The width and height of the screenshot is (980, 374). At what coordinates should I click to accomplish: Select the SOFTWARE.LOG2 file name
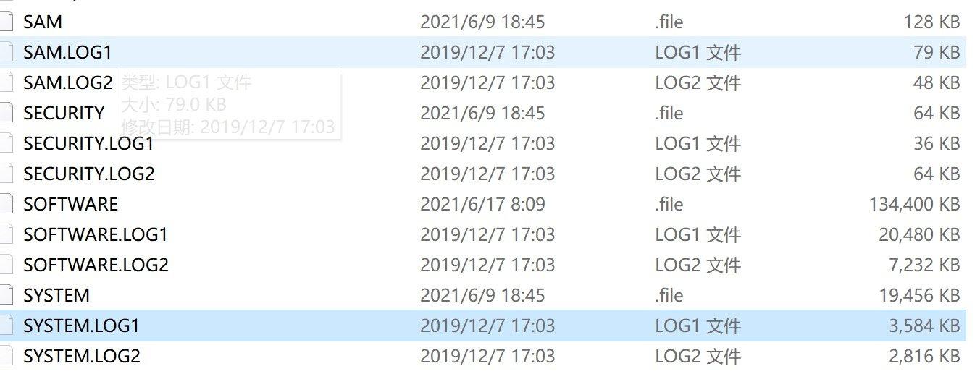[96, 265]
